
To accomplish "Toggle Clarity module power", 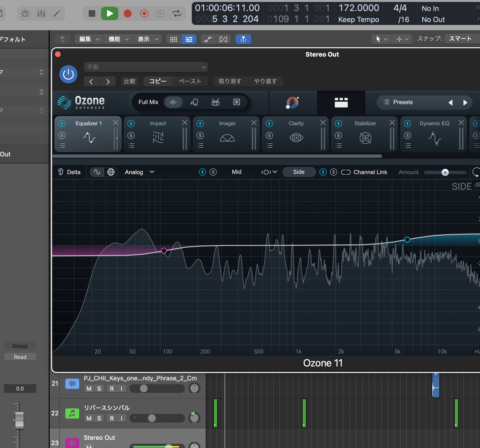I will [x=269, y=124].
